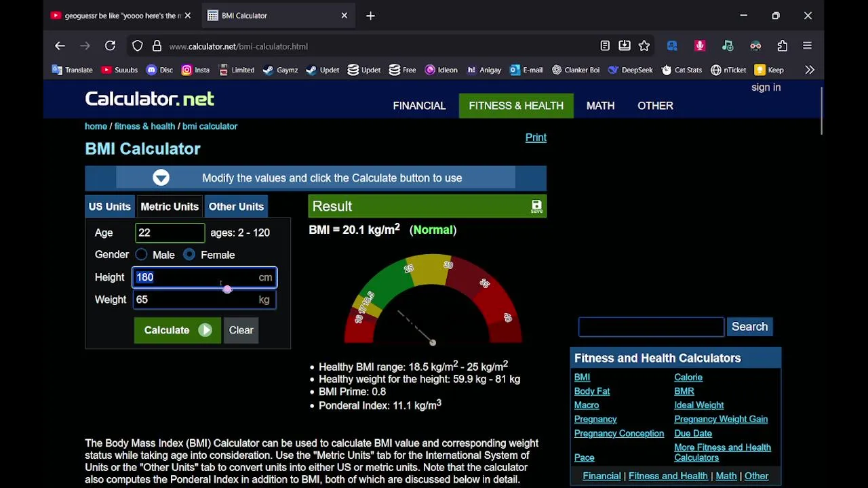Click the save result floppy disk icon
This screenshot has height=488, width=868.
[536, 207]
